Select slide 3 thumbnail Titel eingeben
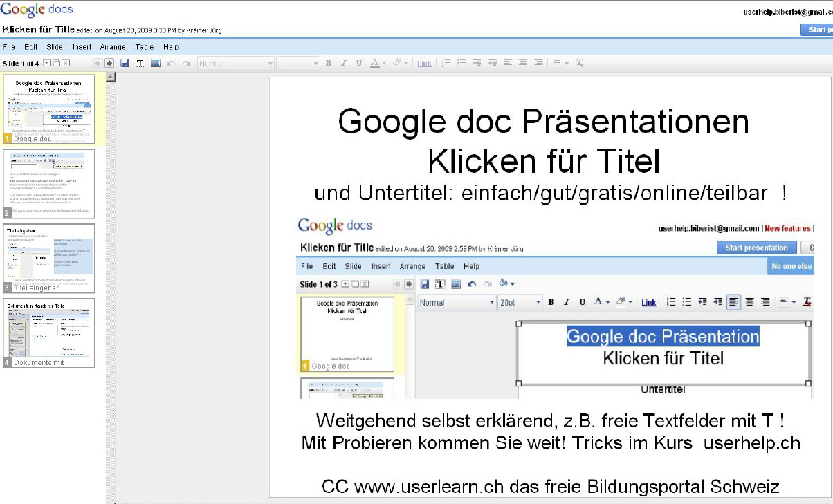Screen dimensions: 833x504 [x=49, y=259]
